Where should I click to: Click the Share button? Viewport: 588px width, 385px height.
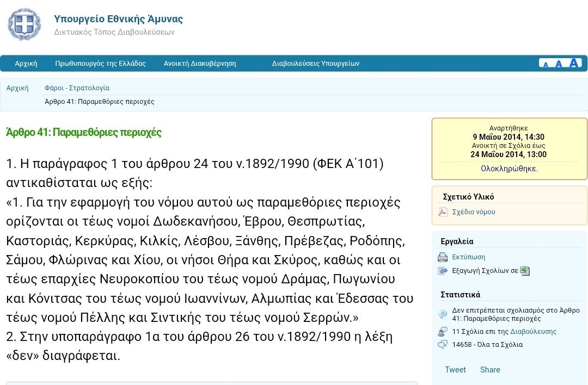coord(490,370)
